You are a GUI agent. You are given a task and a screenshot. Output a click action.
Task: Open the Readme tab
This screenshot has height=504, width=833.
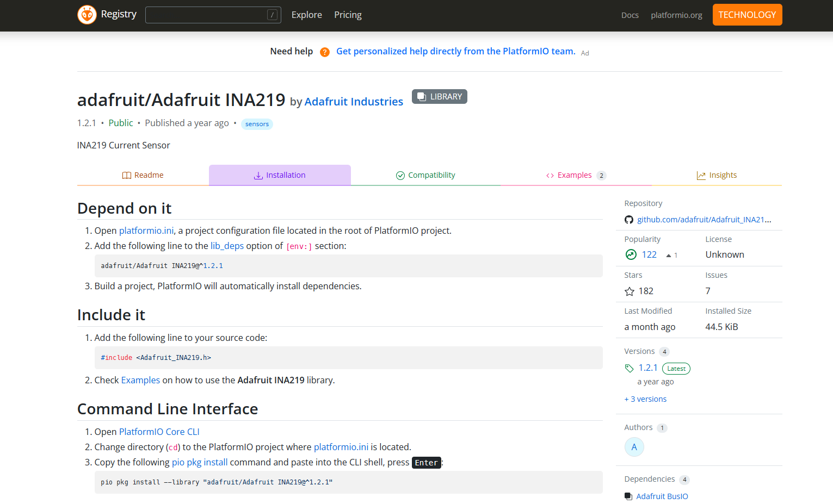tap(143, 175)
